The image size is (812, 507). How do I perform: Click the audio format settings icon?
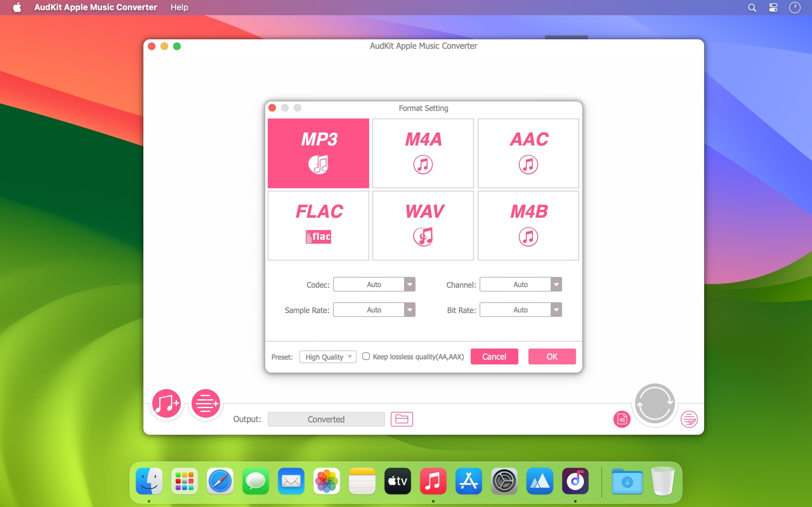pos(622,419)
